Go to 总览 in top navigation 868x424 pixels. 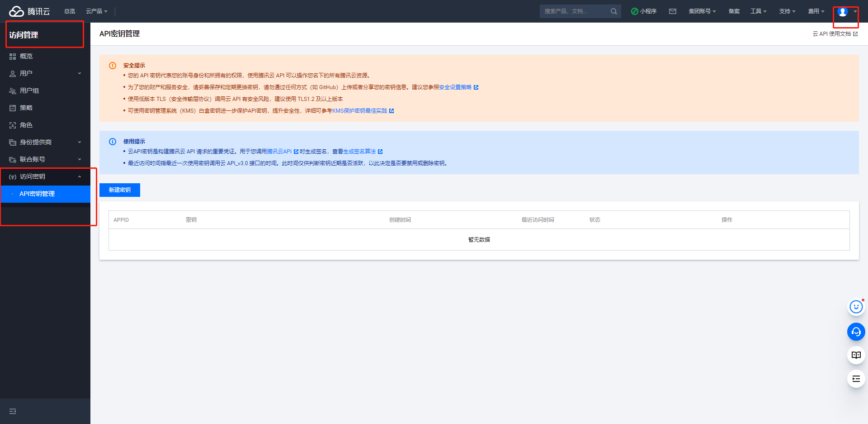pos(70,11)
